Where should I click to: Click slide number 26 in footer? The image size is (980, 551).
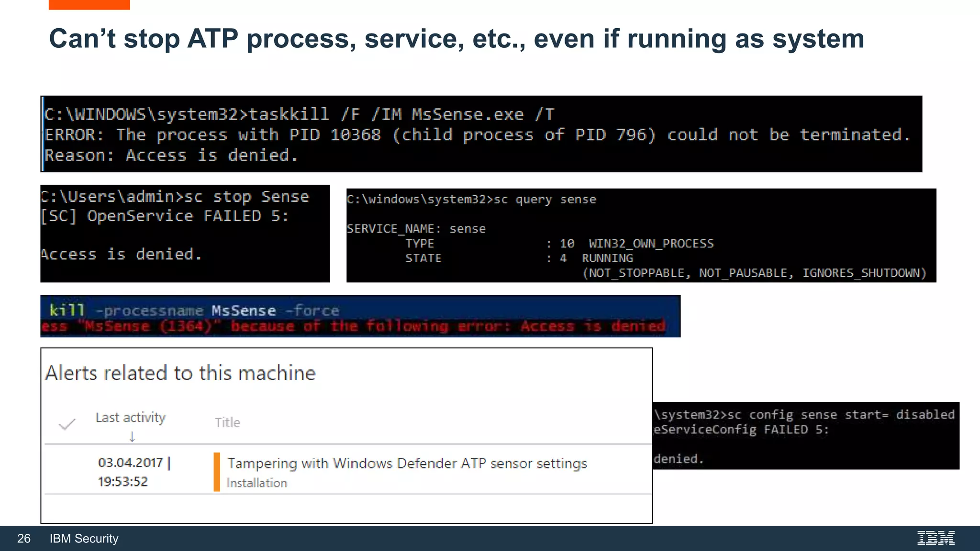[x=24, y=539]
